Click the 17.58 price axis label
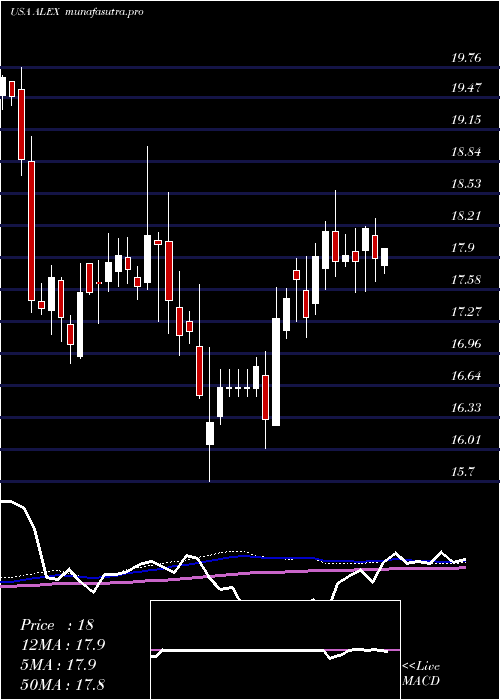 point(467,280)
